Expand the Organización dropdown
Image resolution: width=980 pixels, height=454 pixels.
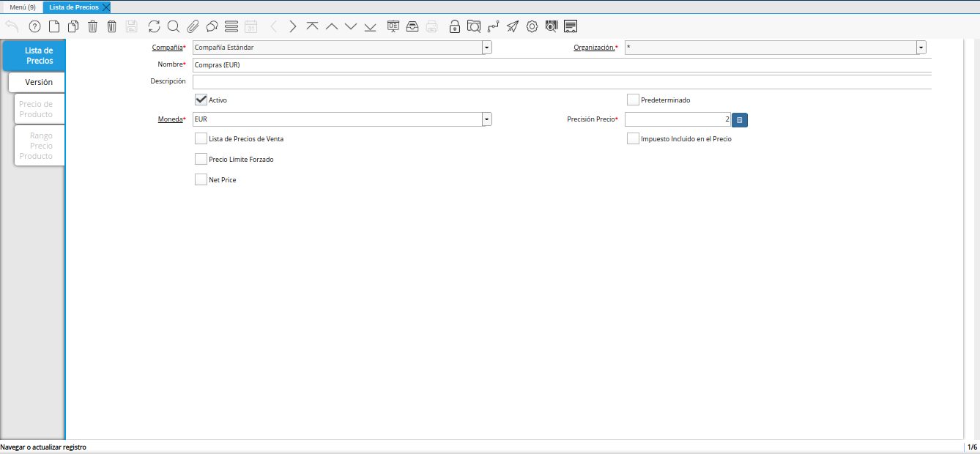coord(921,48)
